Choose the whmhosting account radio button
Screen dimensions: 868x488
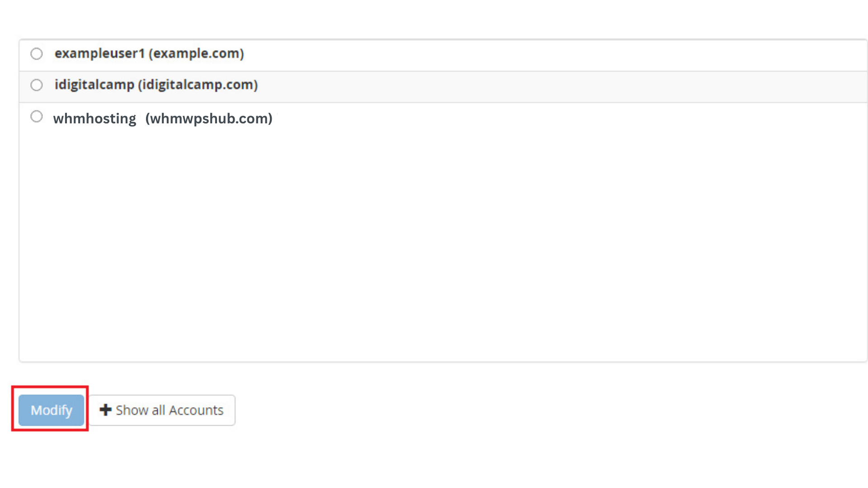pyautogui.click(x=37, y=117)
